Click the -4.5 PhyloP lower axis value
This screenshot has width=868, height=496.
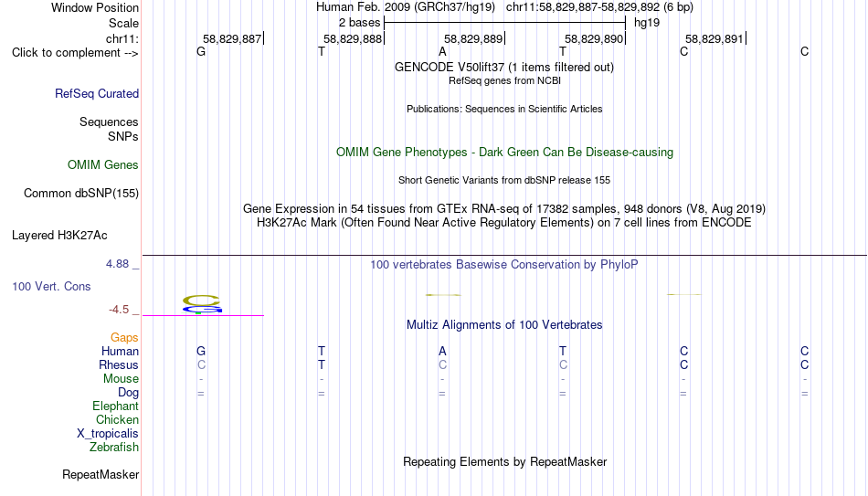tap(119, 310)
